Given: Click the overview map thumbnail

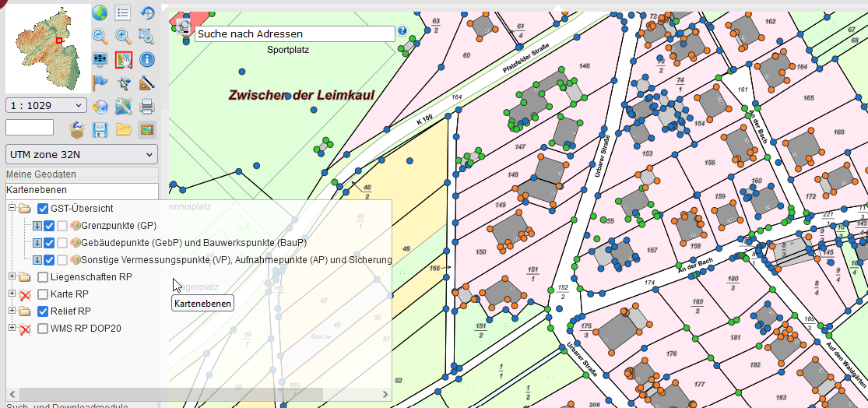Looking at the screenshot, I should point(47,48).
